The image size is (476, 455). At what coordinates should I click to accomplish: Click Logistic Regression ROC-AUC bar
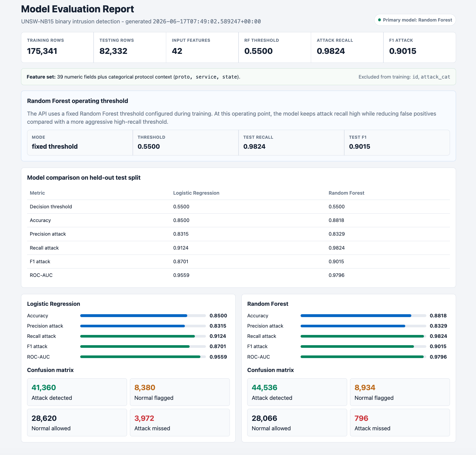pyautogui.click(x=143, y=357)
